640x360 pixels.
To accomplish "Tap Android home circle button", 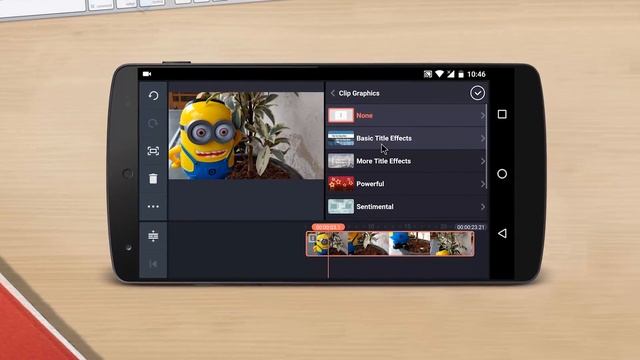I will (502, 174).
